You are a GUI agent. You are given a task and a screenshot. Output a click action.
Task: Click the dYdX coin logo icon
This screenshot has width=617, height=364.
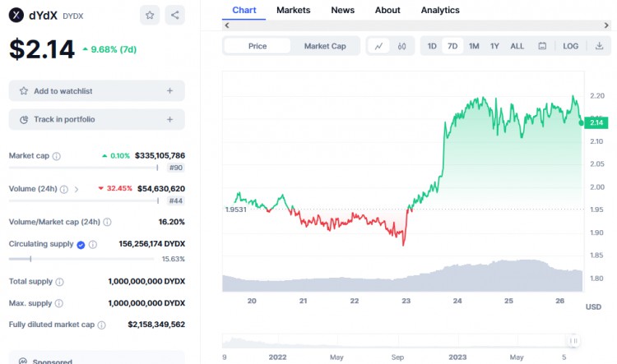[16, 16]
